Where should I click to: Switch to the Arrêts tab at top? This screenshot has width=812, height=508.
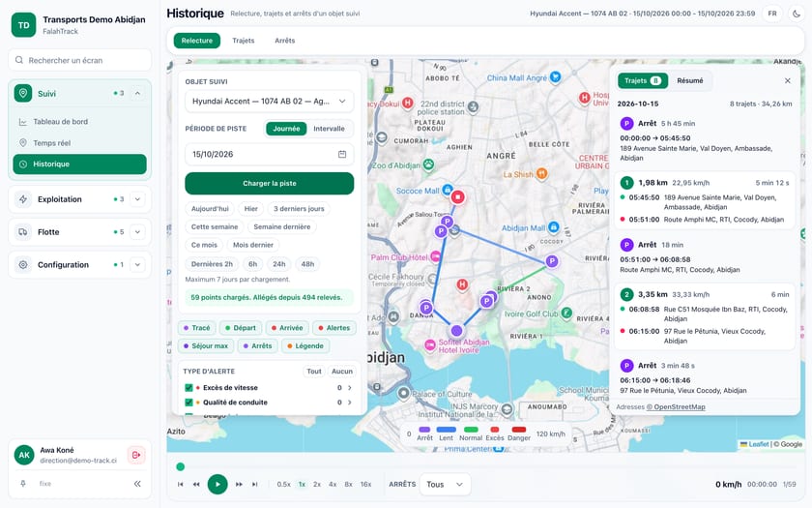[x=285, y=41]
